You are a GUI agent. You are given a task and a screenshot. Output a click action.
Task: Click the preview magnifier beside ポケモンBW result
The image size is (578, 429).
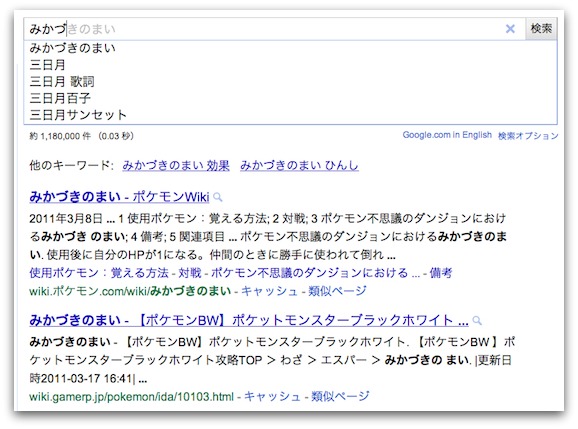477,320
